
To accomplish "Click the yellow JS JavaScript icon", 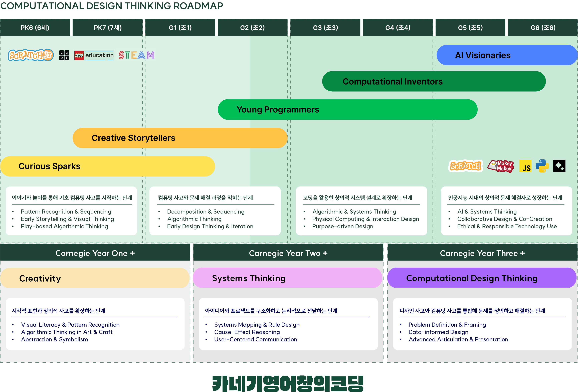I will point(525,166).
